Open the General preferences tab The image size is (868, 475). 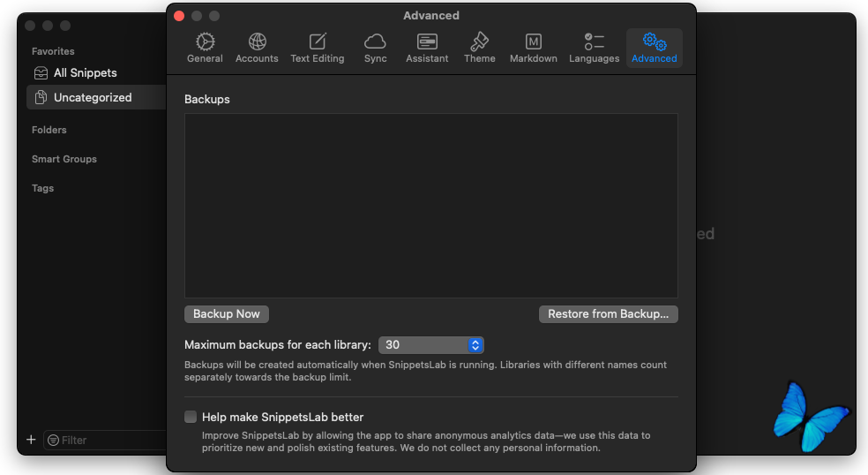pyautogui.click(x=205, y=48)
